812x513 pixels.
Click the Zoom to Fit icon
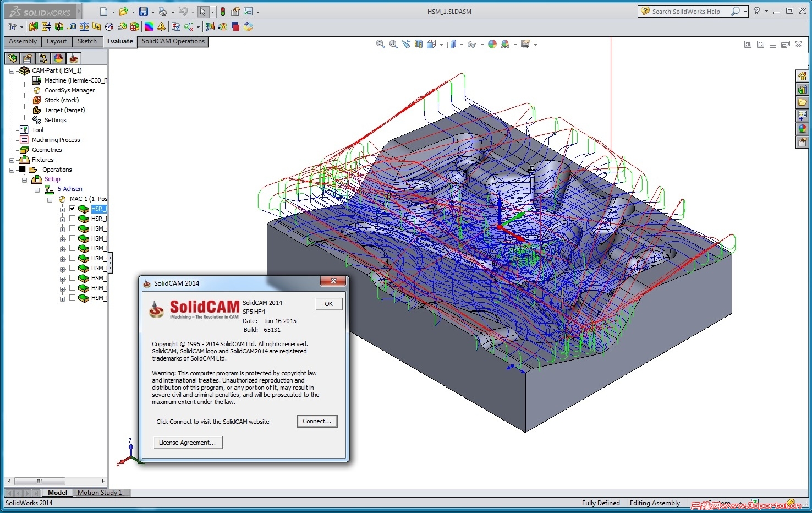click(380, 44)
